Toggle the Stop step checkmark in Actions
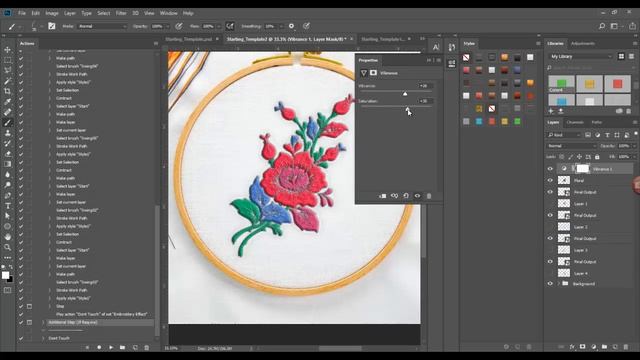This screenshot has width=640, height=360. pyautogui.click(x=21, y=306)
